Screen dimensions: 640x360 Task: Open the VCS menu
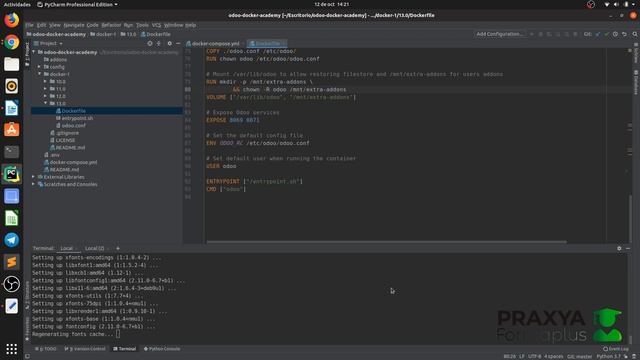(156, 25)
